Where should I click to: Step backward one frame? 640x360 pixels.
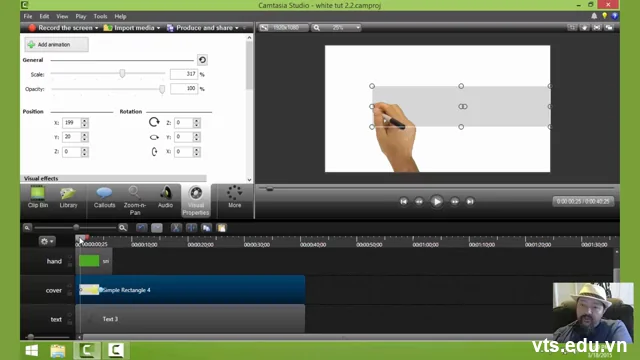[x=419, y=201]
